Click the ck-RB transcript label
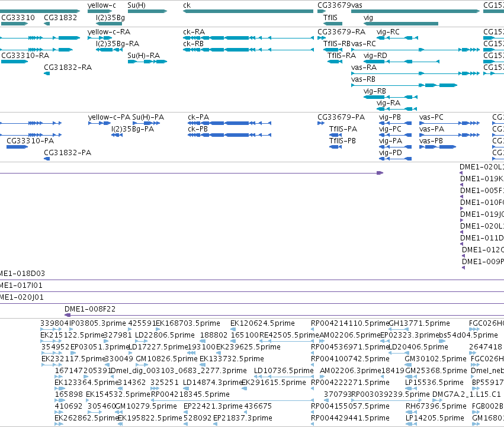This screenshot has width=504, height=427. [193, 43]
